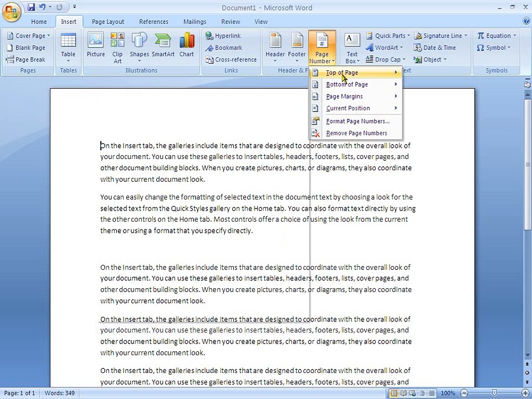Toggle the ruler button above scrollbar
Image resolution: width=532 pixels, height=399 pixels.
tap(527, 84)
